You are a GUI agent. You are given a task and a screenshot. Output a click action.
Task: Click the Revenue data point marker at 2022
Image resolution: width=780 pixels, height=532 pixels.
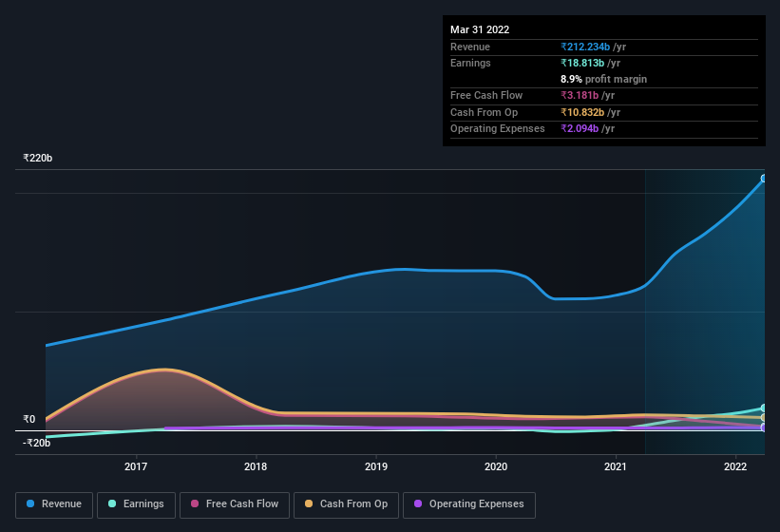tap(763, 179)
